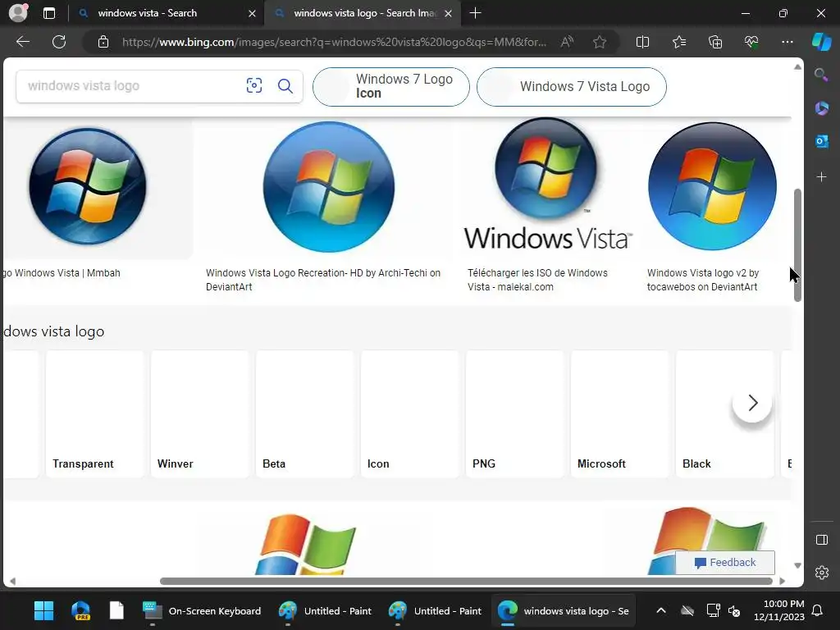The image size is (840, 630).
Task: Click the Télécharger les ISO caption link
Action: 537,280
